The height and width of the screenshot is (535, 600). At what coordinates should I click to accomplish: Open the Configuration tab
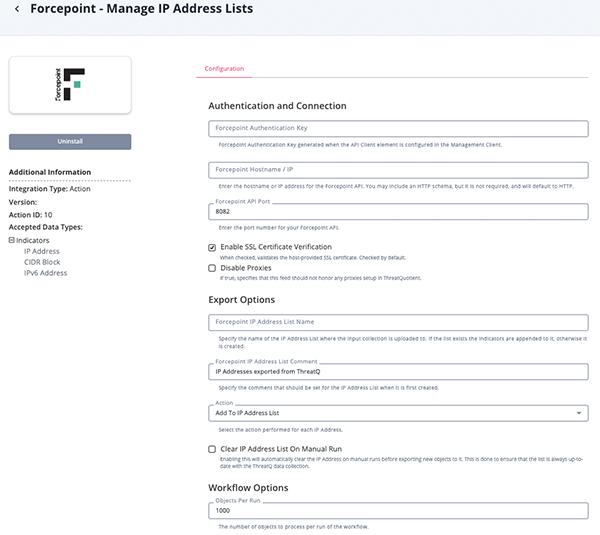pos(224,69)
